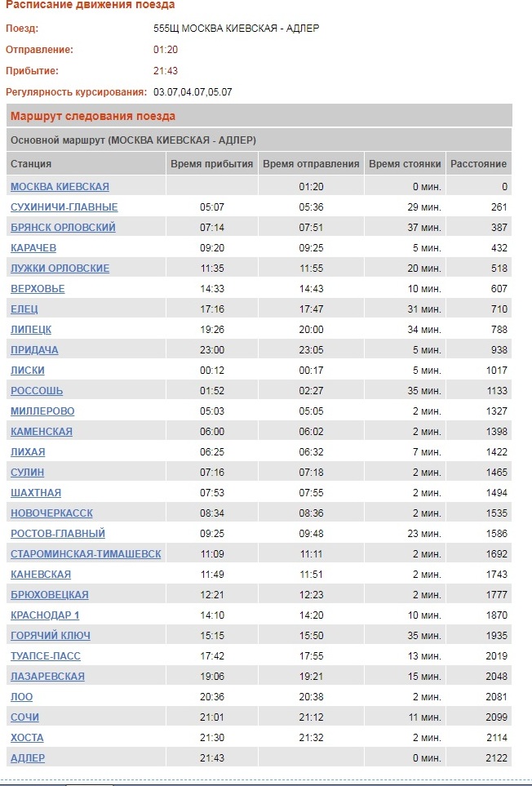Click the РОСТОВ-ГЛАВНЫЙ station link
The width and height of the screenshot is (532, 786).
pos(58,534)
